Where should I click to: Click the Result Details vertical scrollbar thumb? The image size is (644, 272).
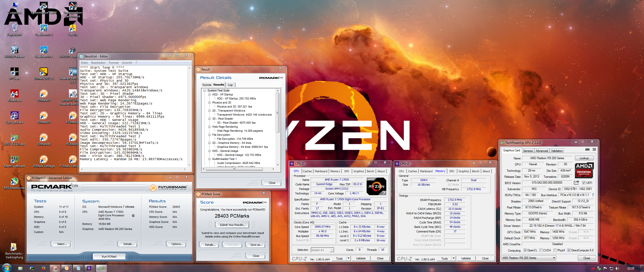coord(278,113)
